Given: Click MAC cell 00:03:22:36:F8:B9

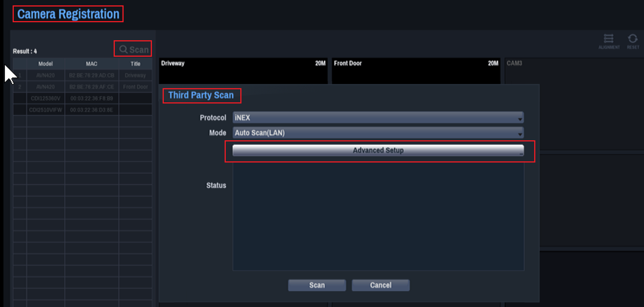Looking at the screenshot, I should pyautogui.click(x=91, y=99).
